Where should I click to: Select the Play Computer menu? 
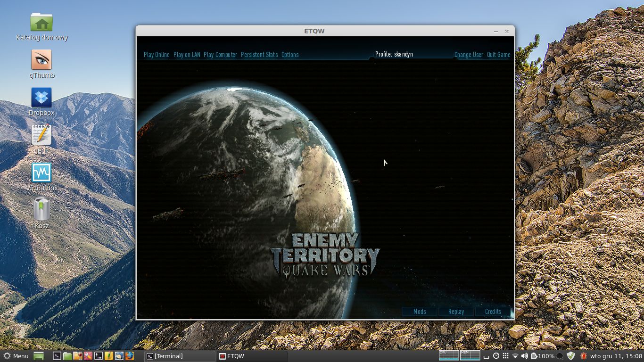click(x=220, y=55)
